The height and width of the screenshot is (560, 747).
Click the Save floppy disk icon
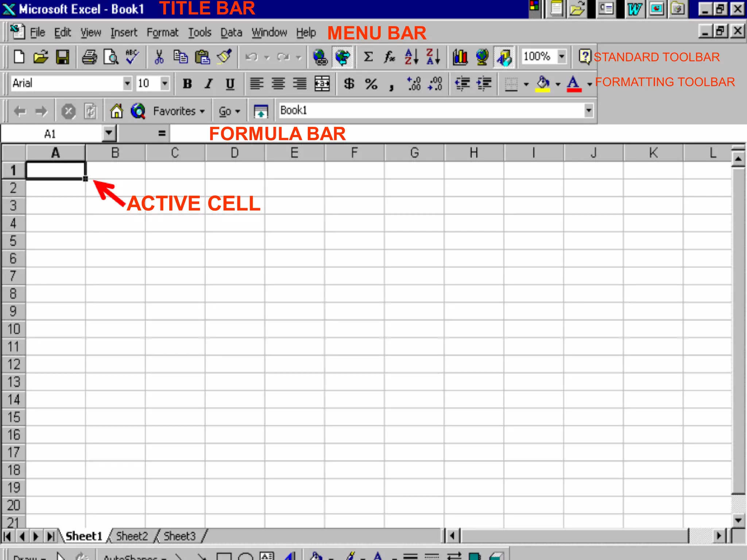point(62,57)
